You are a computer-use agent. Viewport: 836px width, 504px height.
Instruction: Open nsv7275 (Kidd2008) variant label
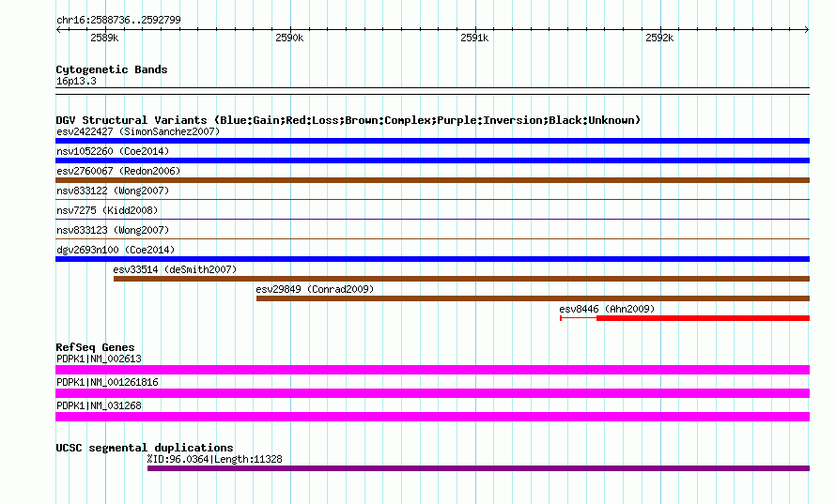click(x=107, y=210)
